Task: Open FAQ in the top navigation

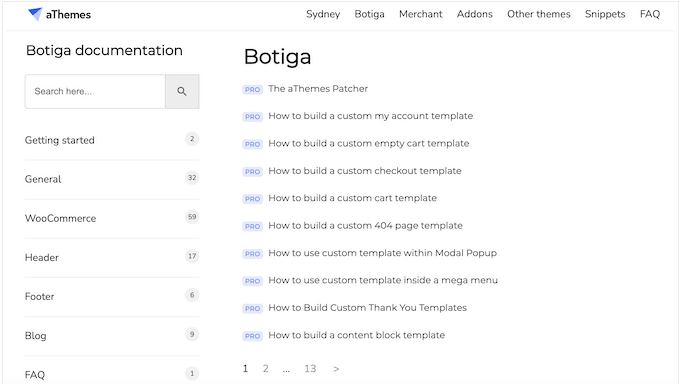Action: coord(650,14)
